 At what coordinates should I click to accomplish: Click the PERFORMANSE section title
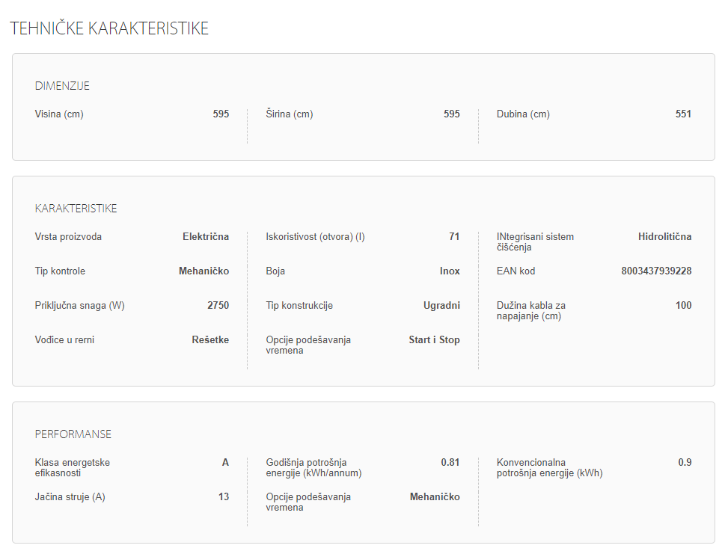pyautogui.click(x=73, y=434)
